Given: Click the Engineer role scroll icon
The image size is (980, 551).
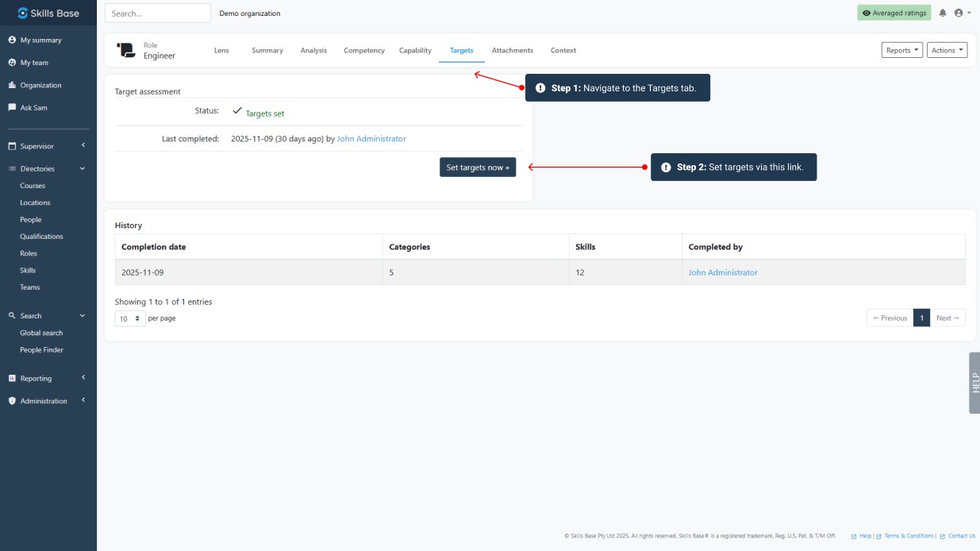Looking at the screenshot, I should point(126,50).
